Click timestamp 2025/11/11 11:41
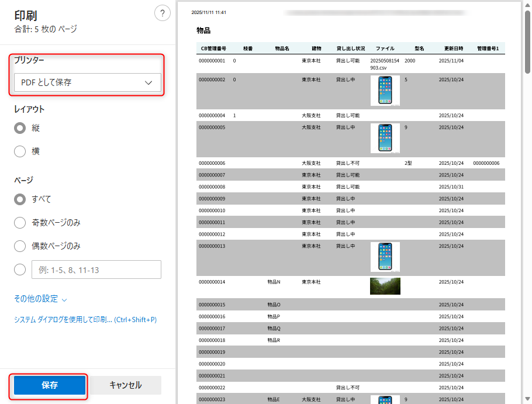The height and width of the screenshot is (404, 532). pos(209,12)
